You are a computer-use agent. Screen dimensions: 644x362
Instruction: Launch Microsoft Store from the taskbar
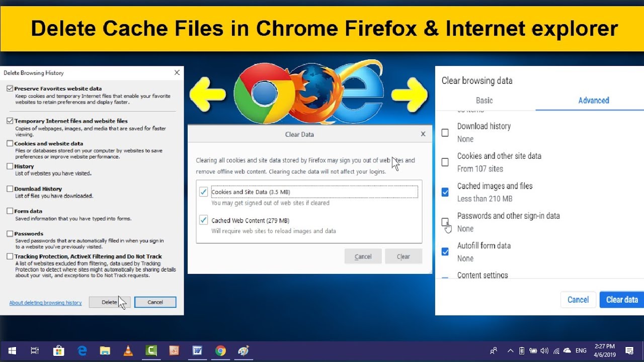58,350
